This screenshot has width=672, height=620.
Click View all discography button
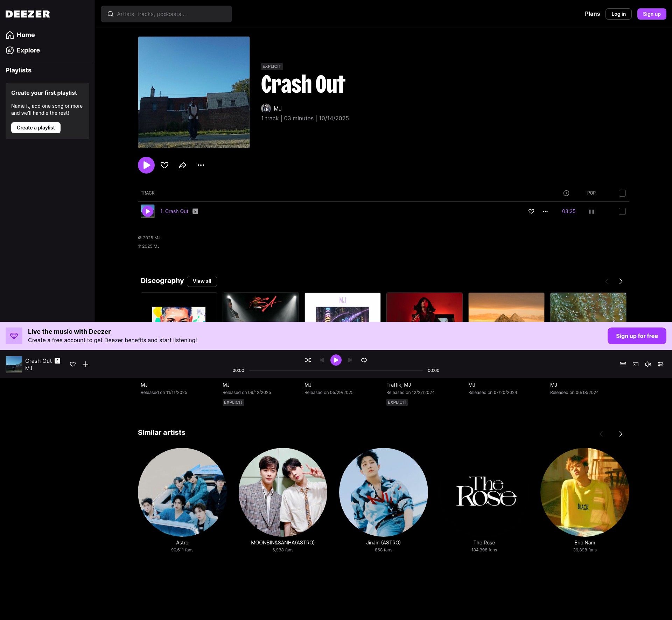pyautogui.click(x=202, y=281)
